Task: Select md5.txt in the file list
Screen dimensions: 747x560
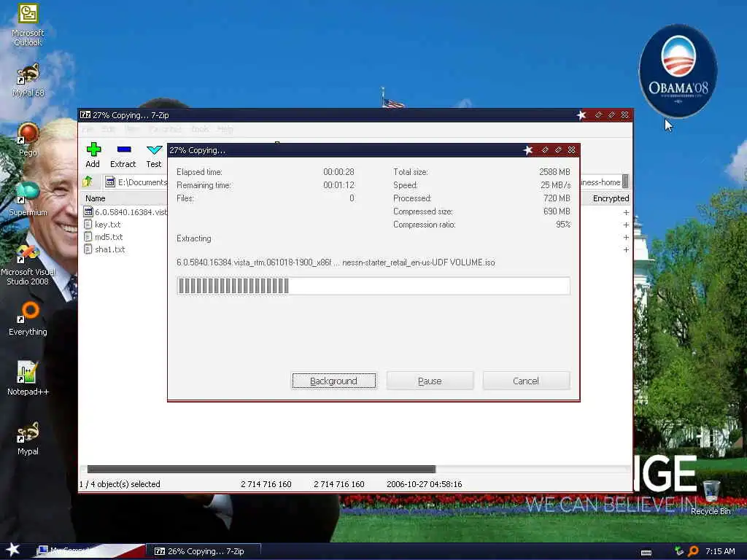Action: [109, 237]
